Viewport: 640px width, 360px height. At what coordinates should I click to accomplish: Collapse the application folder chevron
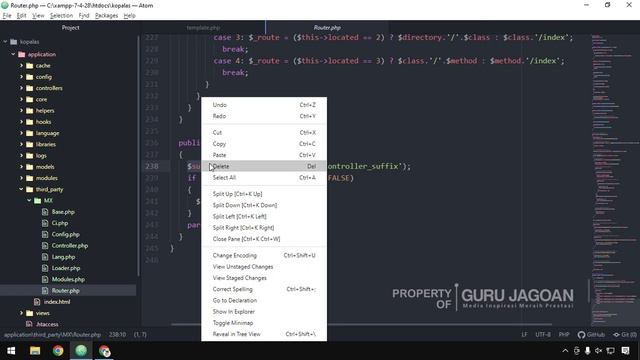(13, 54)
